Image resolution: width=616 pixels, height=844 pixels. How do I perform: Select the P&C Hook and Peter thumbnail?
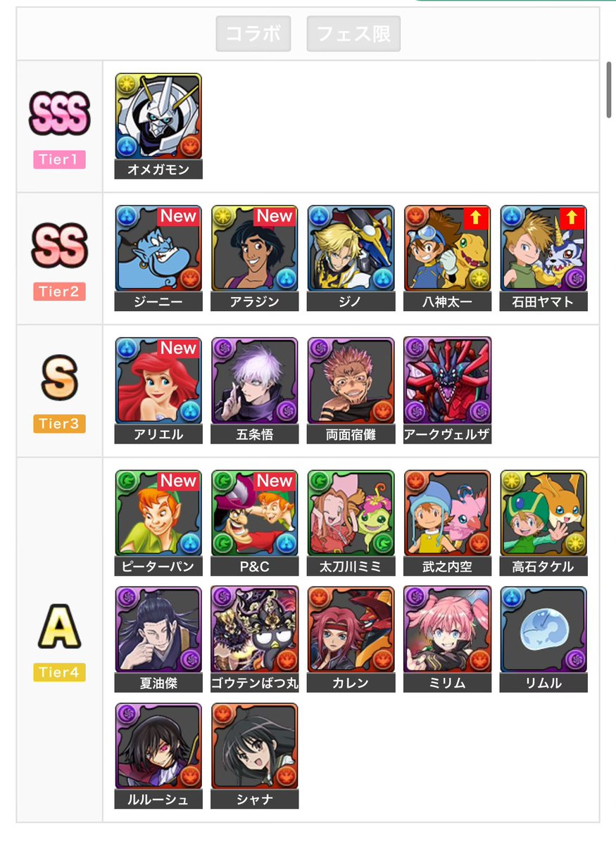click(x=254, y=513)
